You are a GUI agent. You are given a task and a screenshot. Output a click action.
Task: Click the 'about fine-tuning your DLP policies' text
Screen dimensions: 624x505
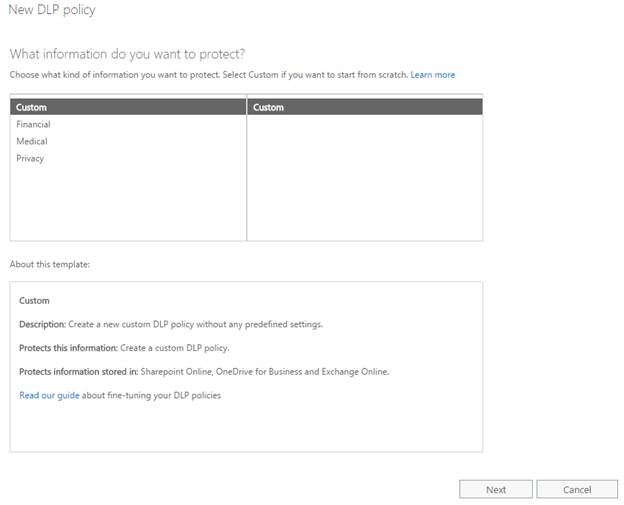click(152, 395)
